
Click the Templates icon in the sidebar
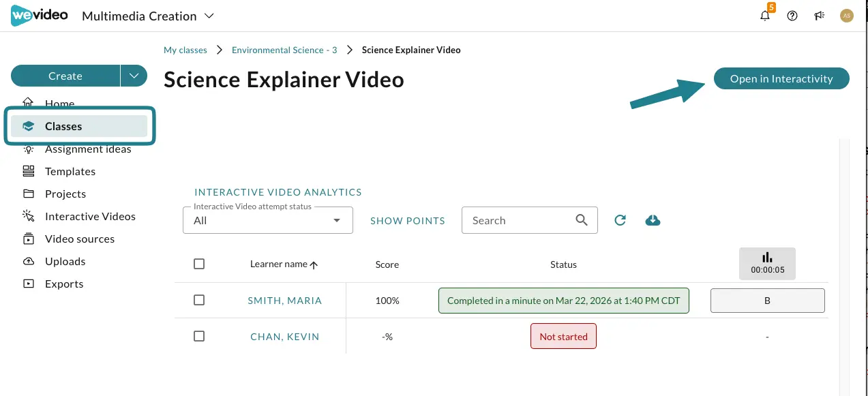28,171
